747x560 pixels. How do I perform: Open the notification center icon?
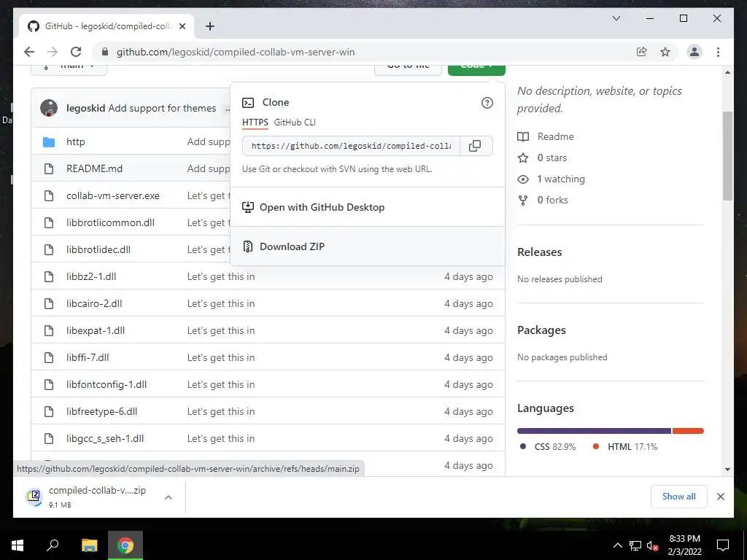click(x=723, y=545)
